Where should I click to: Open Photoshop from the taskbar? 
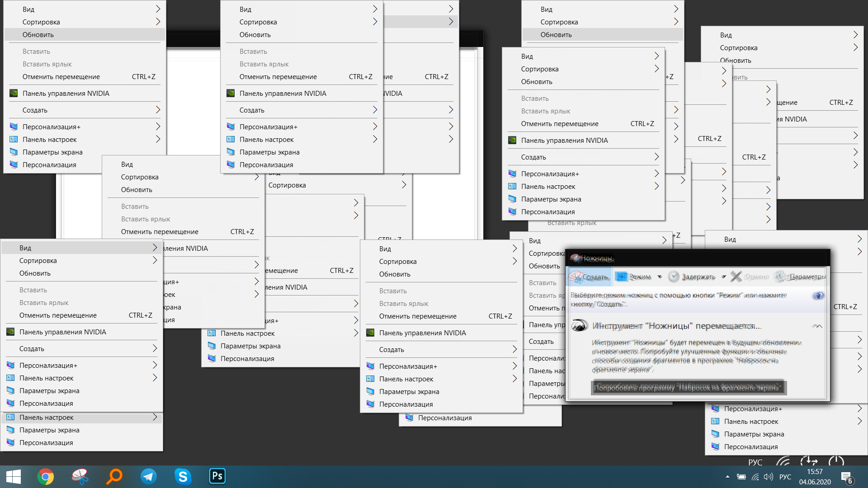pyautogui.click(x=217, y=476)
